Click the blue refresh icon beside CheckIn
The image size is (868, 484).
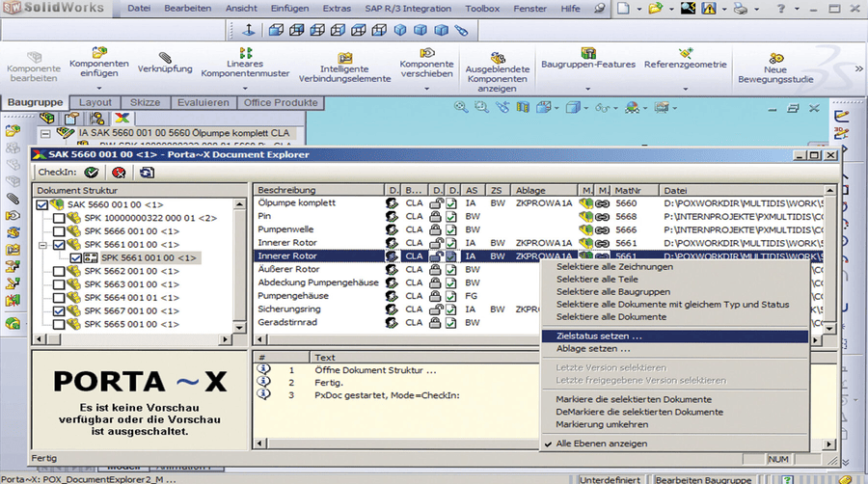[147, 173]
